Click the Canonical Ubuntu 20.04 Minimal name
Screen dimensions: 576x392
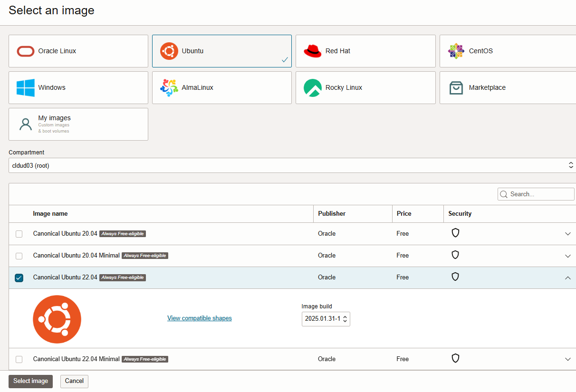77,256
